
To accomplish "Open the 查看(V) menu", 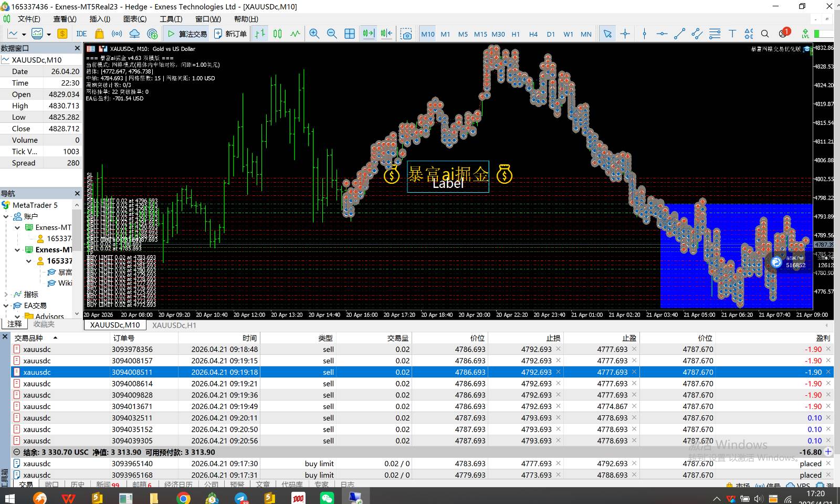I will 65,19.
